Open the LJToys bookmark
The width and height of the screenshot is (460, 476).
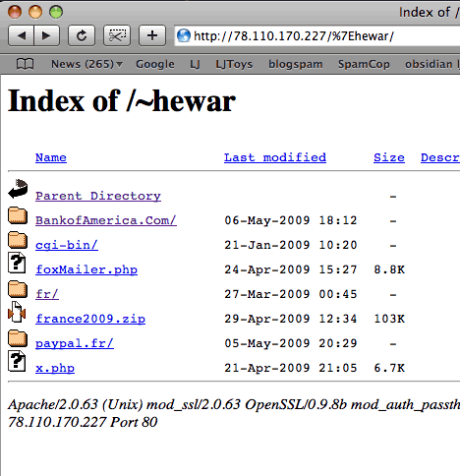pyautogui.click(x=234, y=64)
